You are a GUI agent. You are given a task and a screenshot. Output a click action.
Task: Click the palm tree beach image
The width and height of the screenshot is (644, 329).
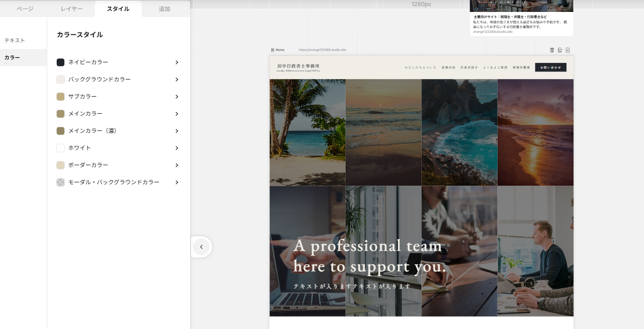(x=307, y=132)
